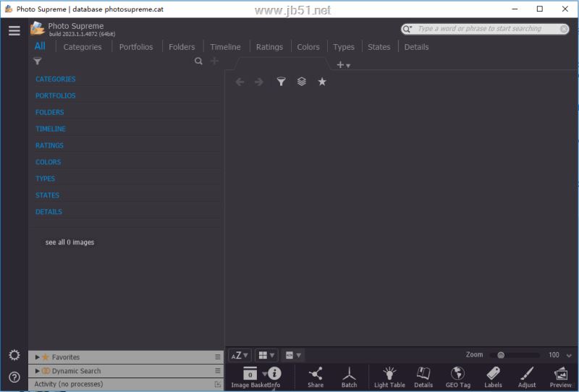Open the hamburger main menu
The width and height of the screenshot is (579, 392).
point(14,30)
